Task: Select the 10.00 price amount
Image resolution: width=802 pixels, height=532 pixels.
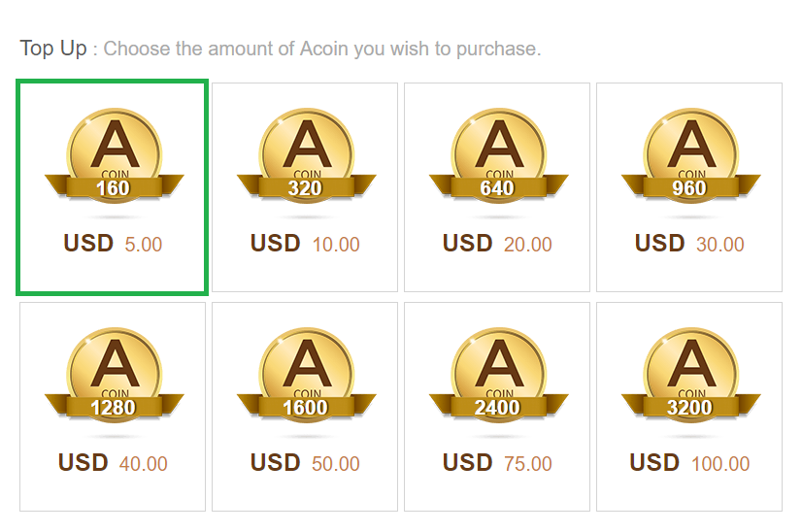Action: tap(336, 245)
